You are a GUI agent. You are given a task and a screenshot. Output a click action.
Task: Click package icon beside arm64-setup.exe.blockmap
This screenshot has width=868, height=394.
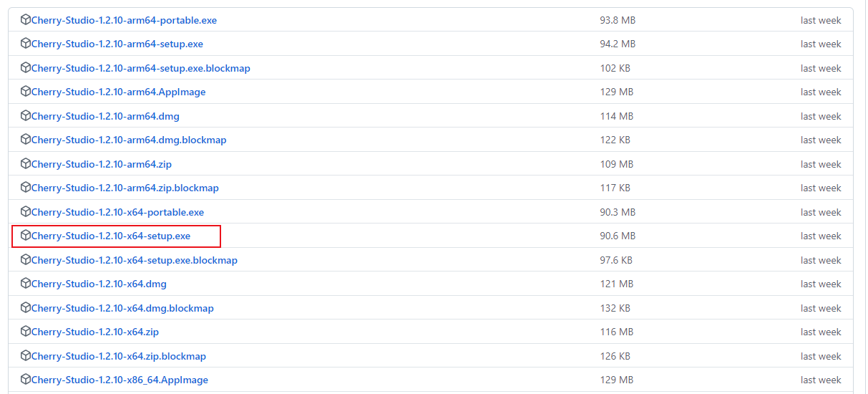[x=26, y=68]
